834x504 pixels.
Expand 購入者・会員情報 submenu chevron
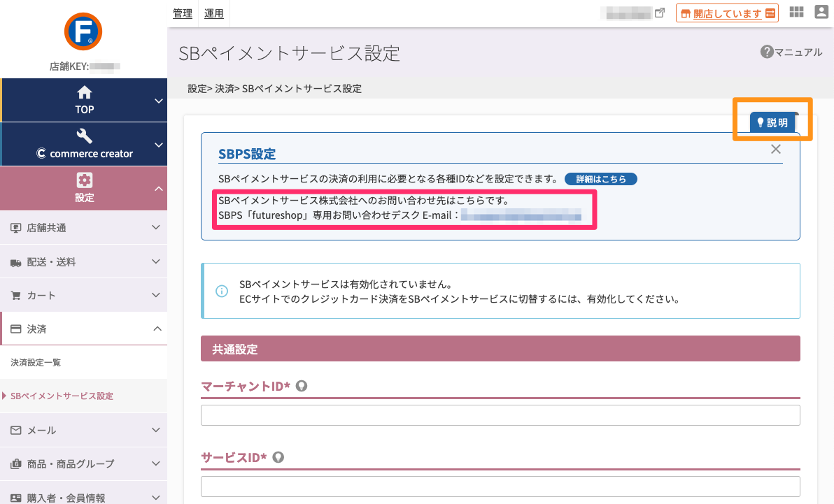pos(156,498)
